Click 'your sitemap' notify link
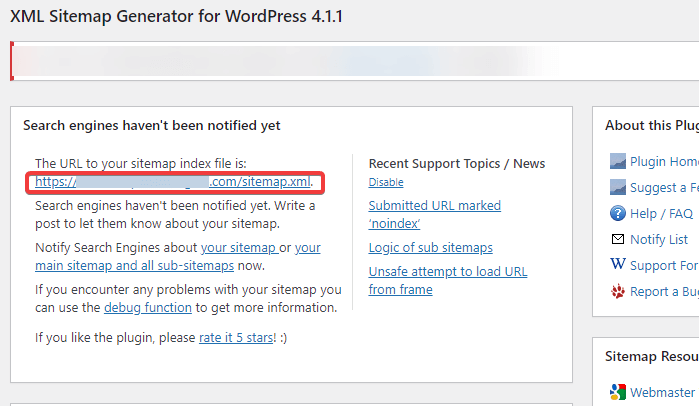Screen dimensions: 699x406 [239, 247]
